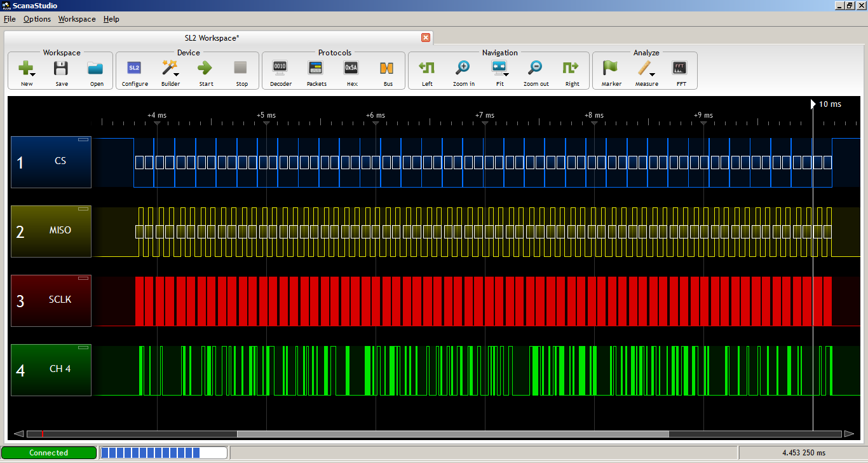868x463 pixels.
Task: Open the Bus tool
Action: pyautogui.click(x=388, y=70)
